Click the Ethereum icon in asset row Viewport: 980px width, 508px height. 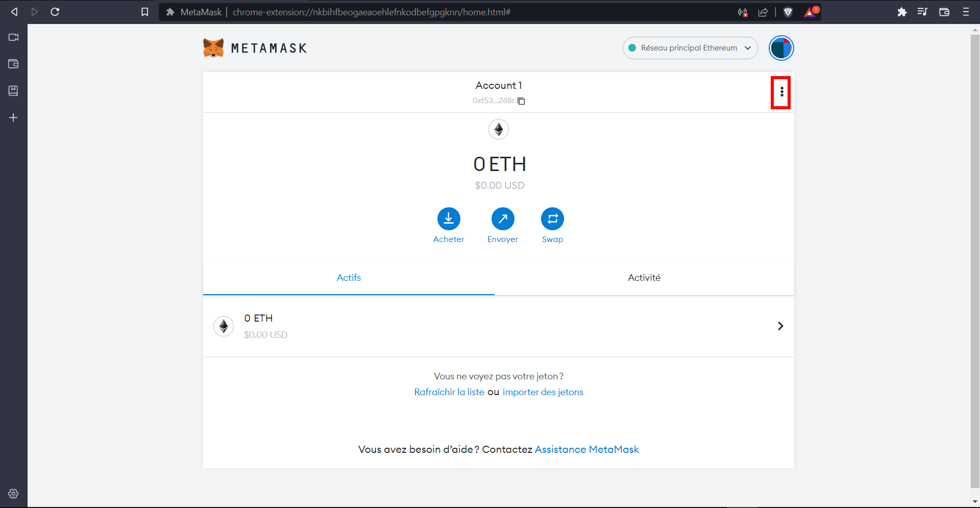pyautogui.click(x=224, y=326)
